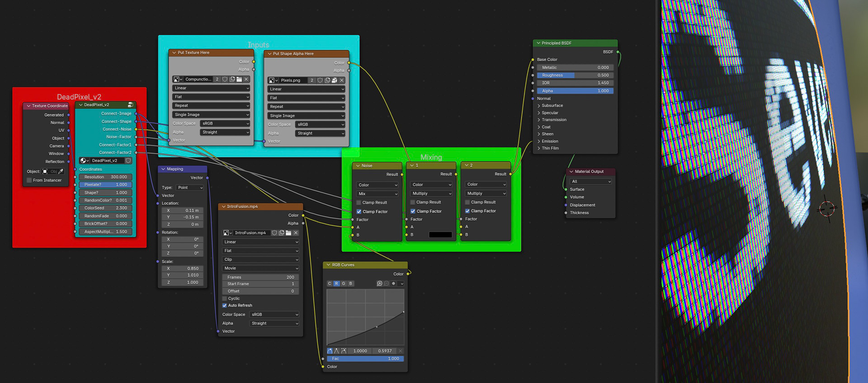Viewport: 868px width, 383px height.
Task: Click the 3D cursor in the viewport
Action: tap(827, 208)
